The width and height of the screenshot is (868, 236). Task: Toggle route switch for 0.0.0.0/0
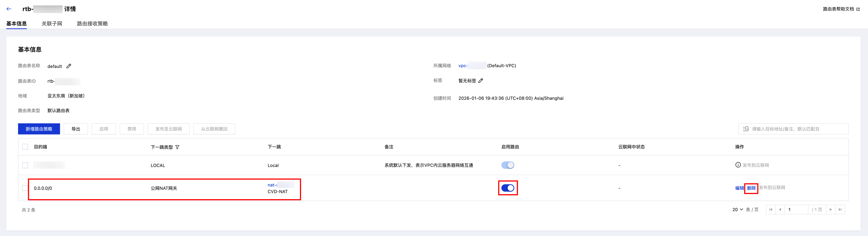pyautogui.click(x=507, y=188)
